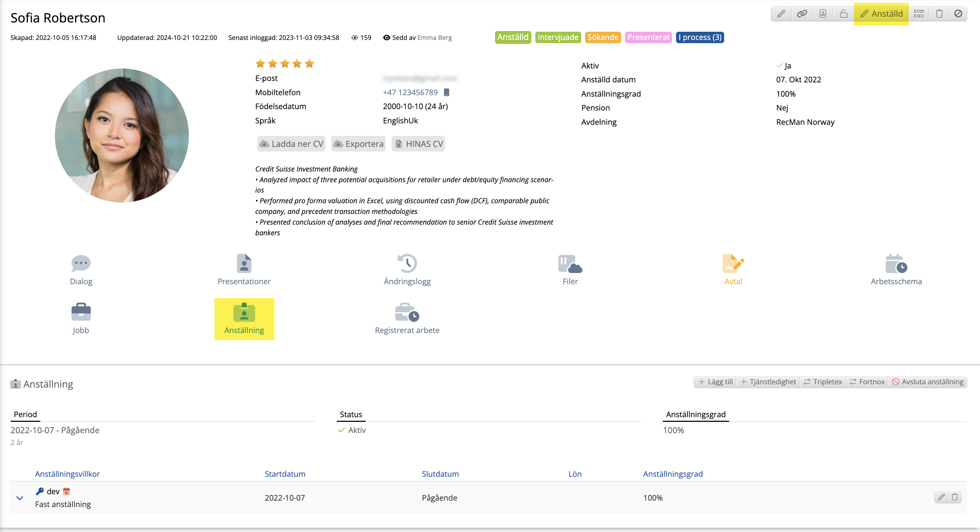The width and height of the screenshot is (980, 532).
Task: Open the contact card icon in toolbar
Action: point(822,14)
